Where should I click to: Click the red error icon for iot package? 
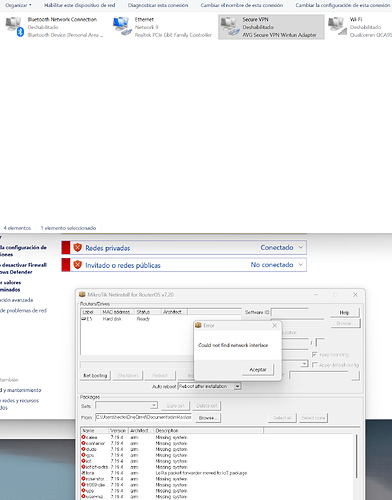[x=83, y=461]
